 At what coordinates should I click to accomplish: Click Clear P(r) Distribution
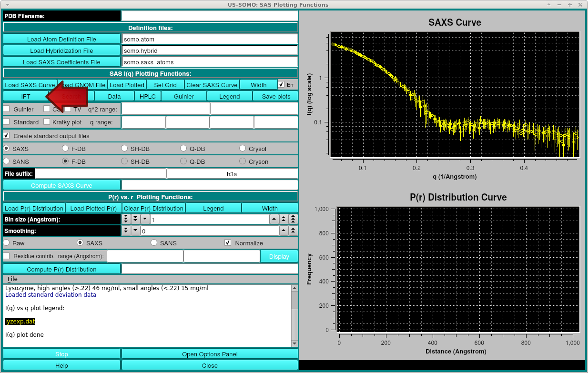tap(153, 208)
